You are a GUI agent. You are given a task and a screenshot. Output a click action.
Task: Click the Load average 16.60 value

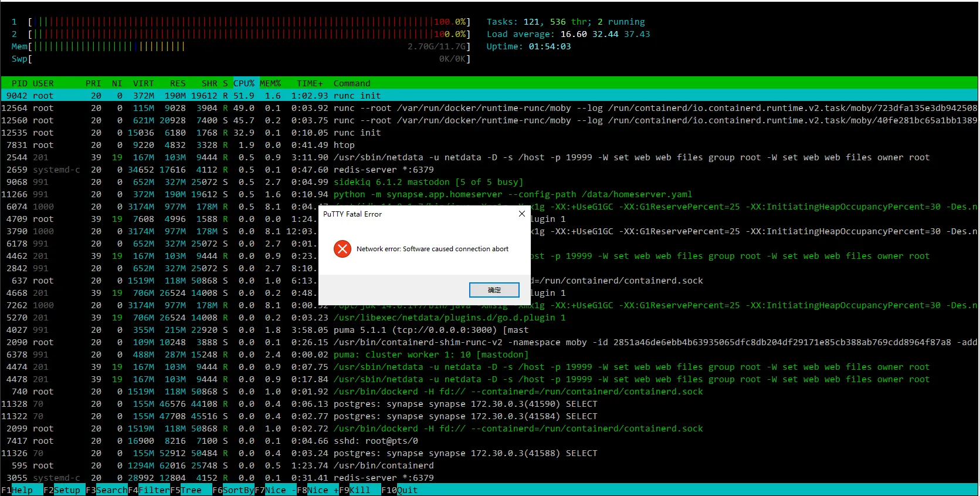tap(574, 34)
